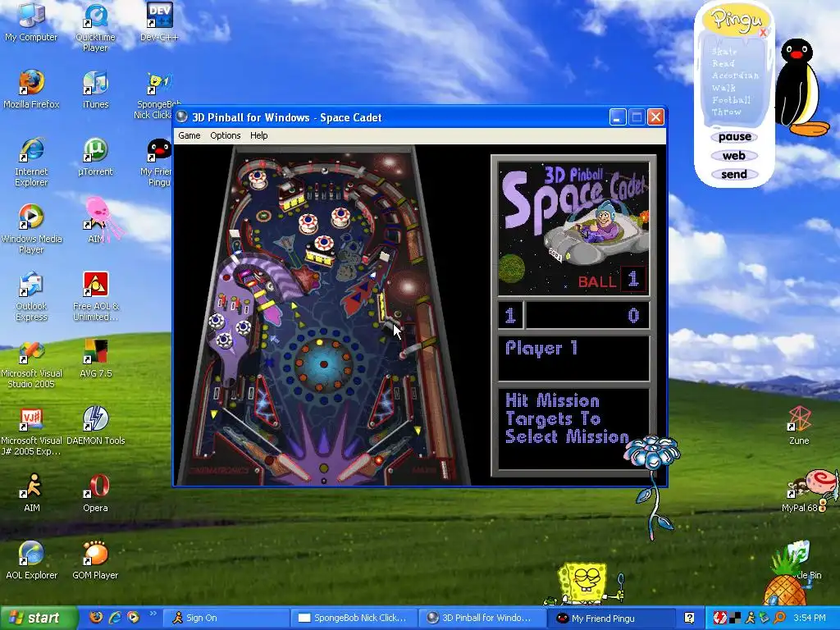Select the GOM Player desktop icon

point(95,560)
